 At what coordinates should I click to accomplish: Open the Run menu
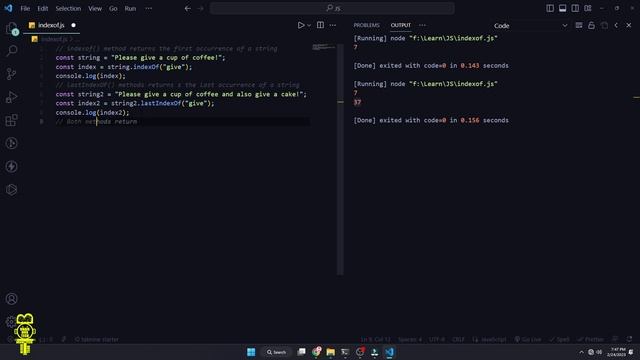coord(130,8)
